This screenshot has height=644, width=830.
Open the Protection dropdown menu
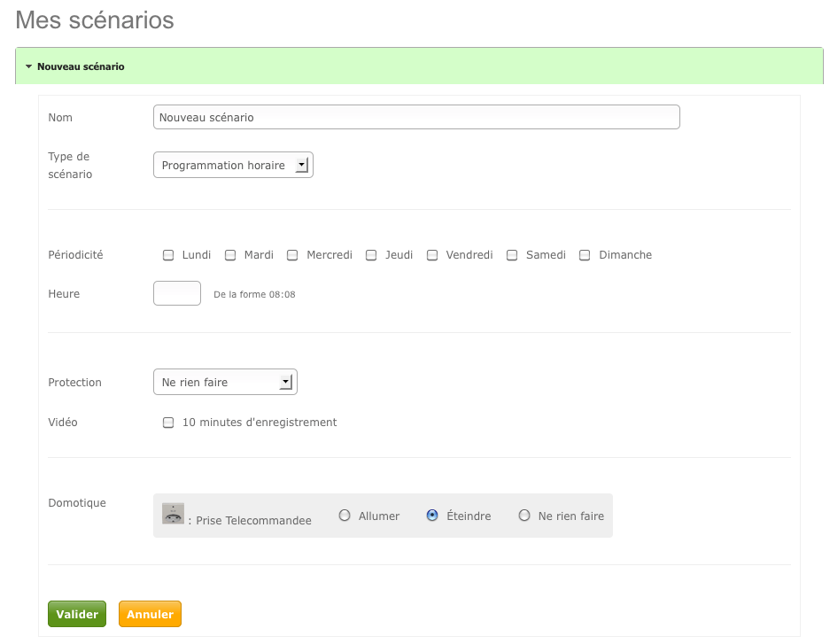pyautogui.click(x=225, y=382)
